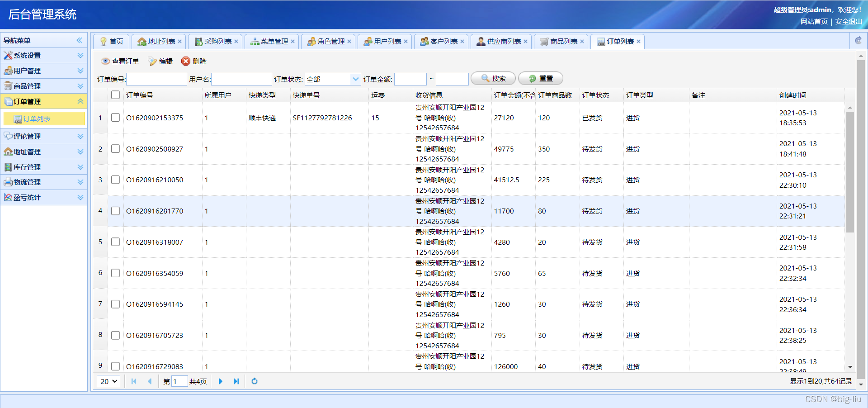
Task: Expand the 用户管理 sidebar section
Action: click(80, 71)
